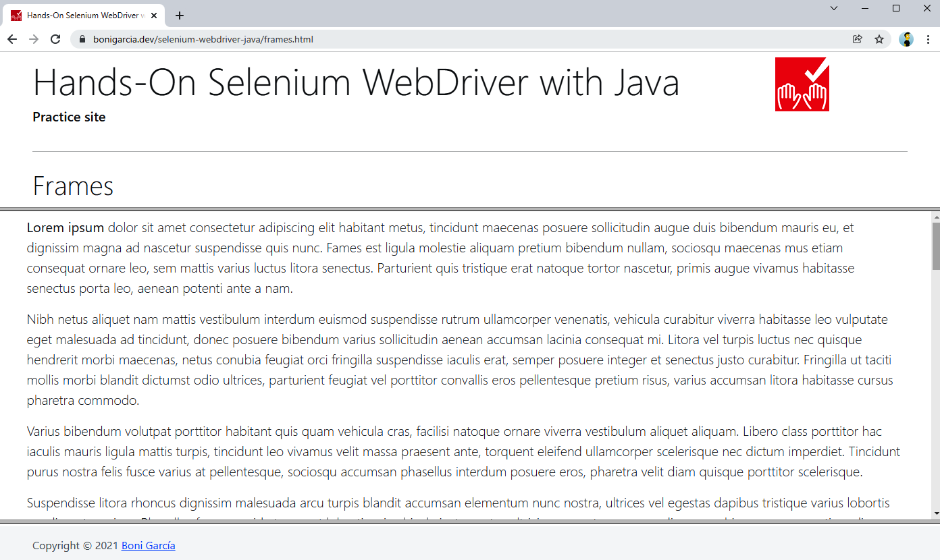Image resolution: width=940 pixels, height=560 pixels.
Task: Click the "Hands-On Selenium WebDriver with Java" heading
Action: [x=356, y=82]
